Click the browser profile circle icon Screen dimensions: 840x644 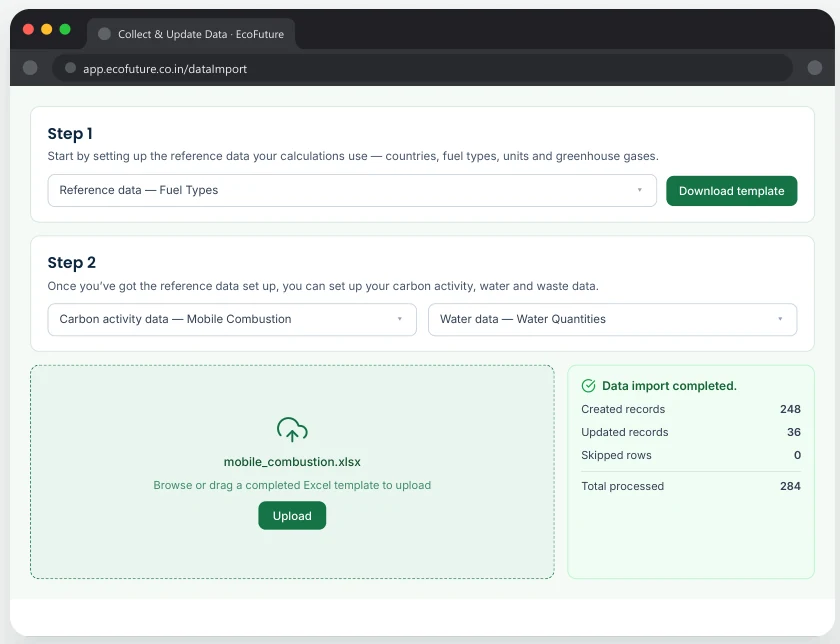(x=814, y=68)
